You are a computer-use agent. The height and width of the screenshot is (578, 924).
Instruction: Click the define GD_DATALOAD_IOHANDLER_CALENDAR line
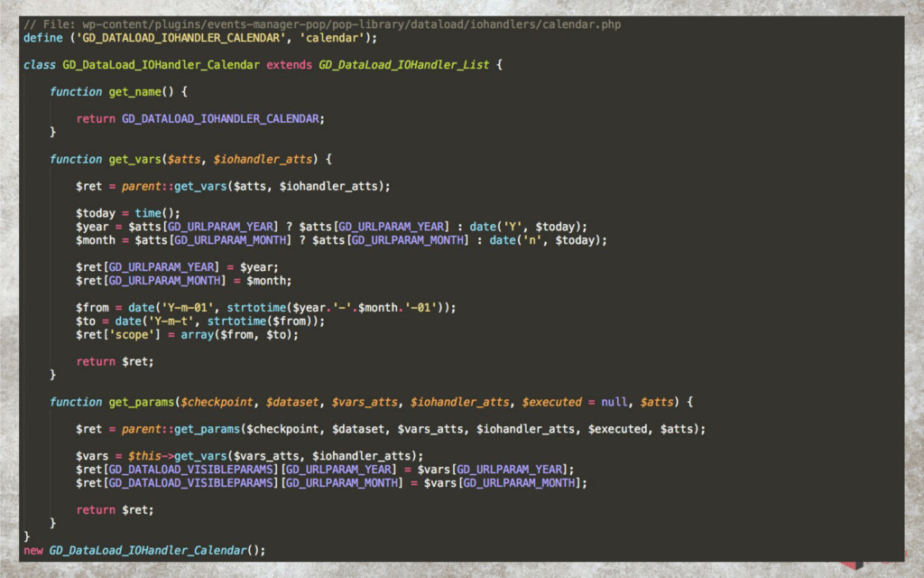pyautogui.click(x=200, y=38)
